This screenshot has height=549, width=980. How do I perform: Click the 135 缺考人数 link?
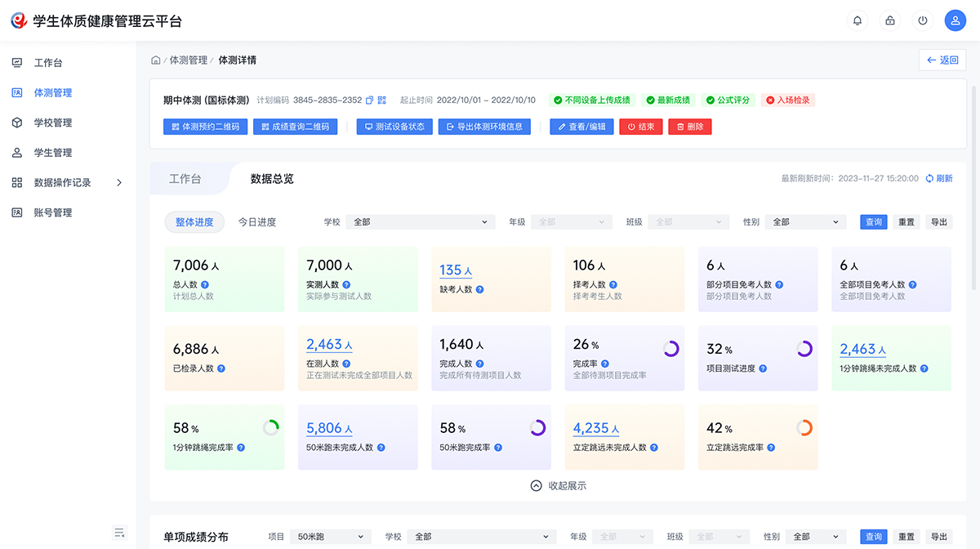(x=456, y=270)
